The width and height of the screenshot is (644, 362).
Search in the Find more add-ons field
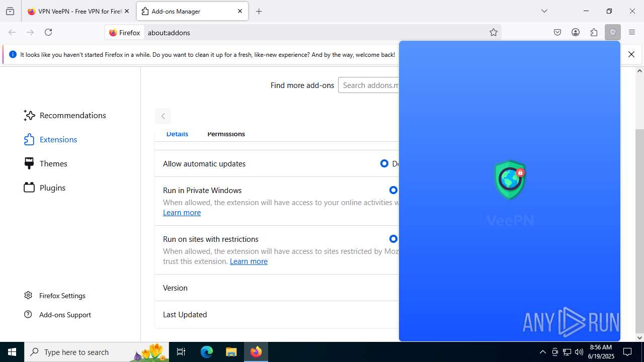click(368, 85)
